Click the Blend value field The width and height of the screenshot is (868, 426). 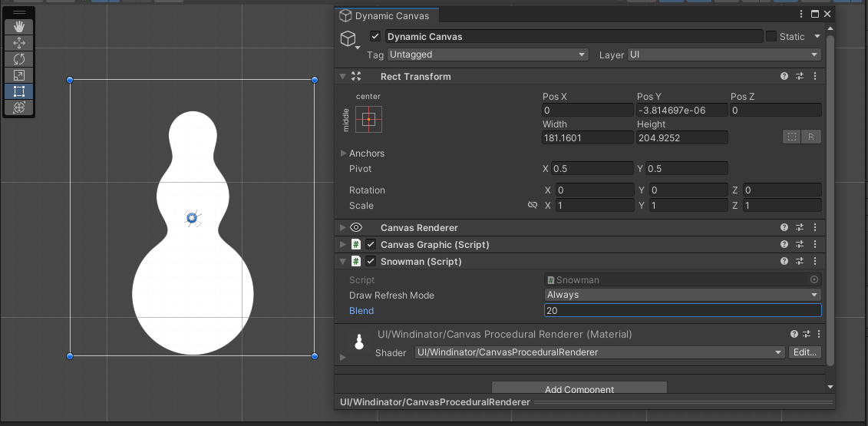(x=682, y=311)
